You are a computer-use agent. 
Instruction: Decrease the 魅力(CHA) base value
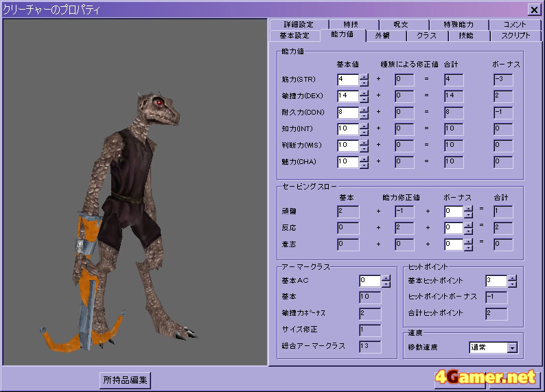364,165
